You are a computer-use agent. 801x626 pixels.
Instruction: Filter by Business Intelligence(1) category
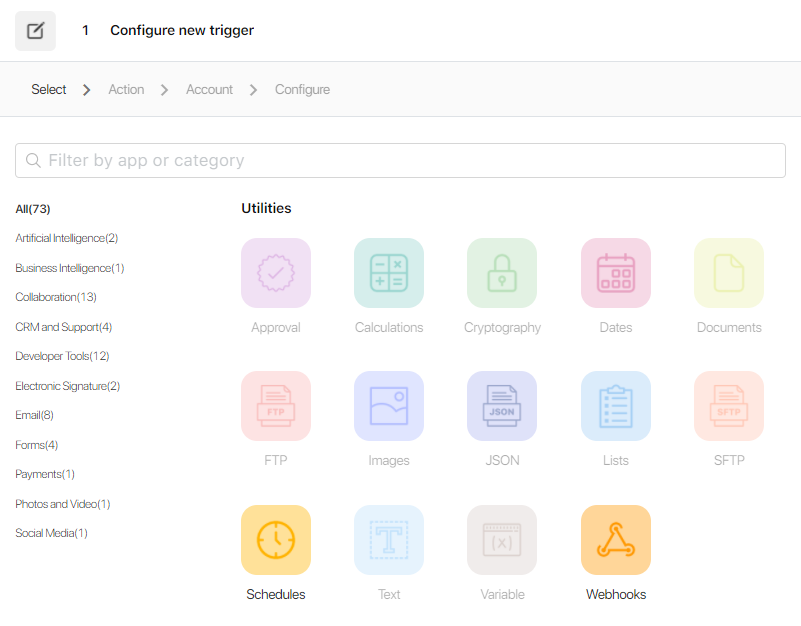[70, 268]
